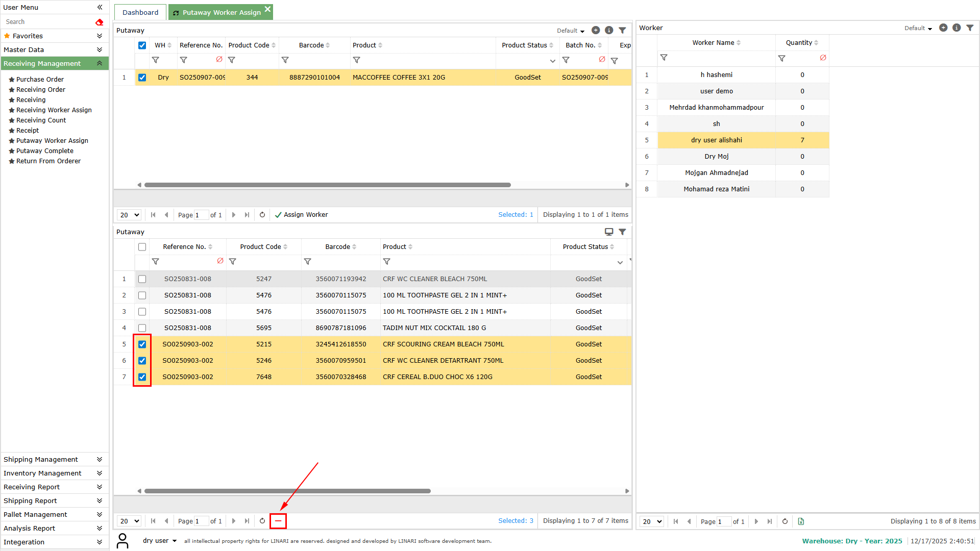Select worker Dry Moj in the Worker list
Screen dimensions: 980x551
coord(716,157)
